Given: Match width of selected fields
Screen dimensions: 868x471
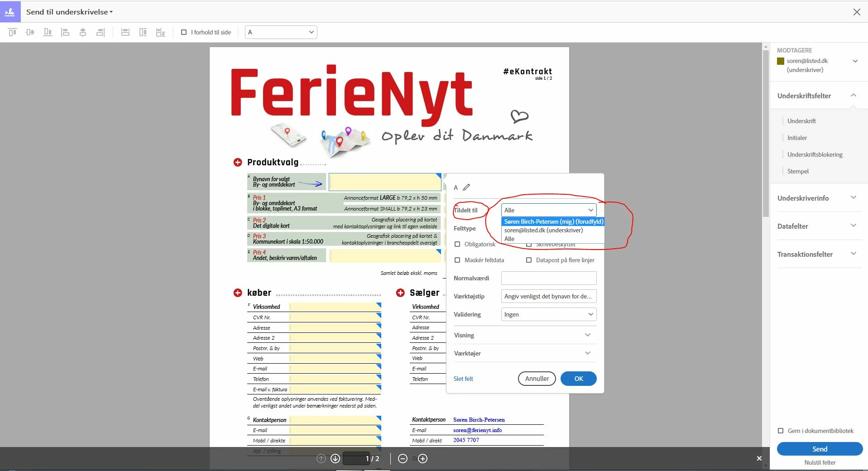Looking at the screenshot, I should (125, 32).
